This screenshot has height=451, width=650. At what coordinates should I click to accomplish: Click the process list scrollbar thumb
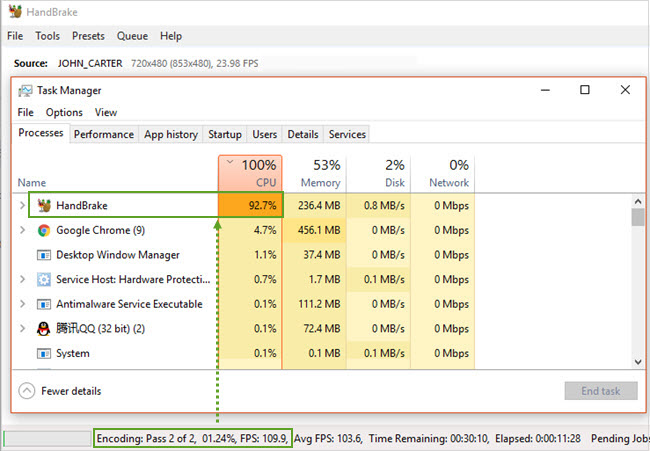pyautogui.click(x=638, y=217)
